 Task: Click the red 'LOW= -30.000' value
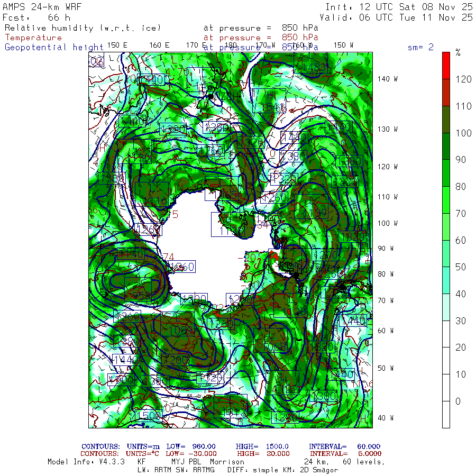click(x=191, y=454)
